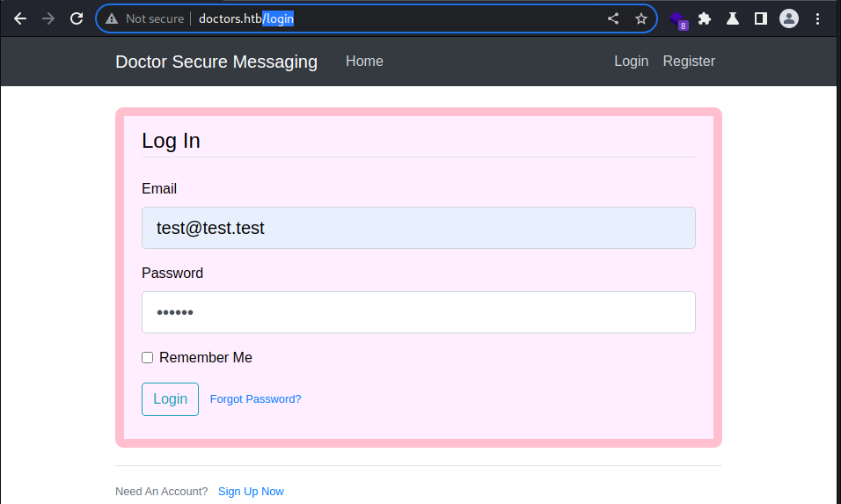The image size is (841, 504).
Task: Select Login in the top navigation bar
Action: [x=632, y=61]
